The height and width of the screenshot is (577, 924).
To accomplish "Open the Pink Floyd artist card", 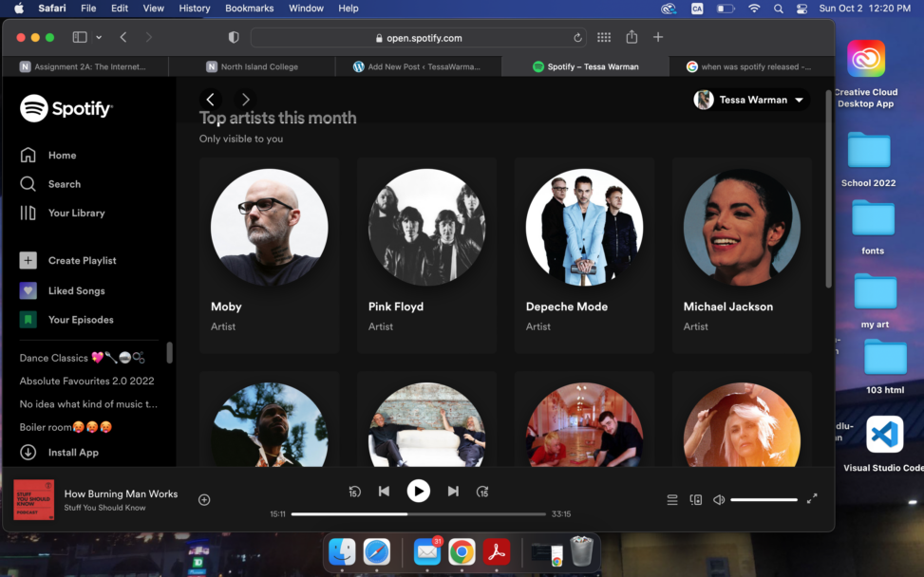I will 426,255.
